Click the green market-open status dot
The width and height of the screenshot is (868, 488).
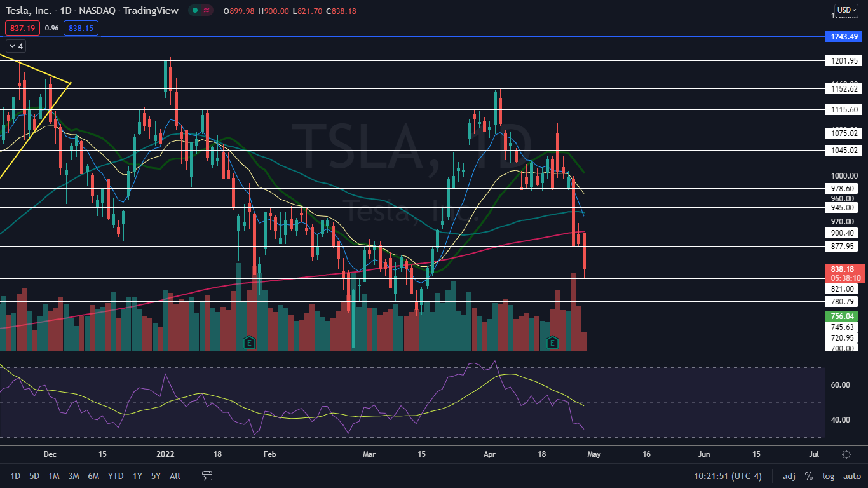tap(195, 11)
